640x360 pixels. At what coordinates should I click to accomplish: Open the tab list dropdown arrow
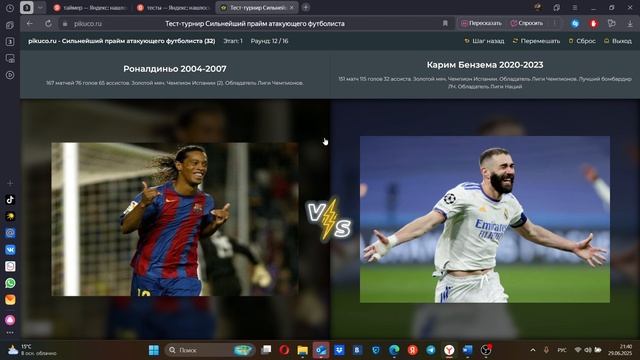pos(40,7)
